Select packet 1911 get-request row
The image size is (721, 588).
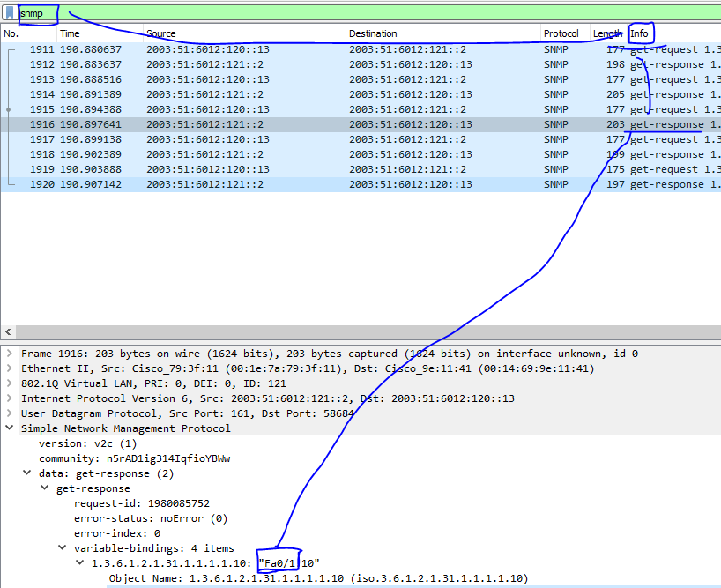(x=360, y=49)
